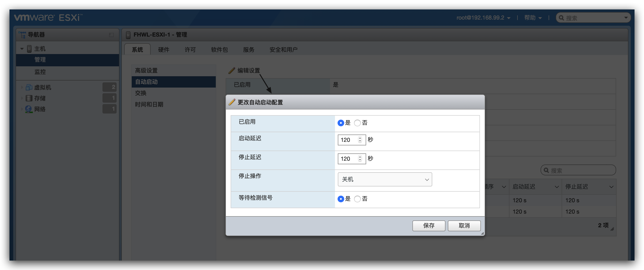Click the navigator panel collapse icon
The height and width of the screenshot is (270, 644).
(111, 35)
